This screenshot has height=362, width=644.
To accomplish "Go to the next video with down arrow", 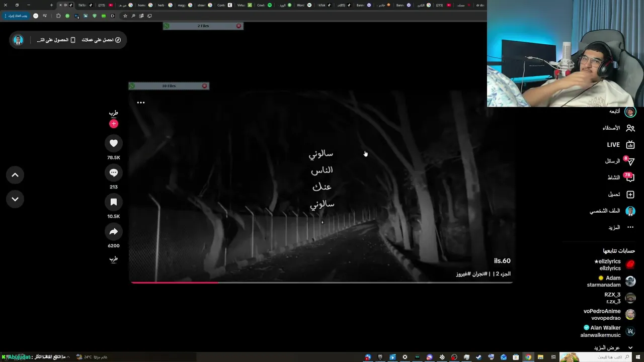I will click(x=15, y=199).
